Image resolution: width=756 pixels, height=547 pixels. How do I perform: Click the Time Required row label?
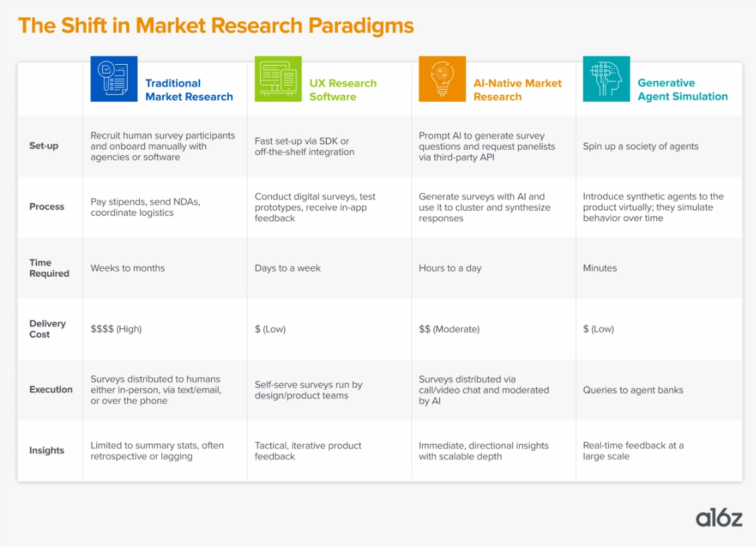click(x=49, y=268)
